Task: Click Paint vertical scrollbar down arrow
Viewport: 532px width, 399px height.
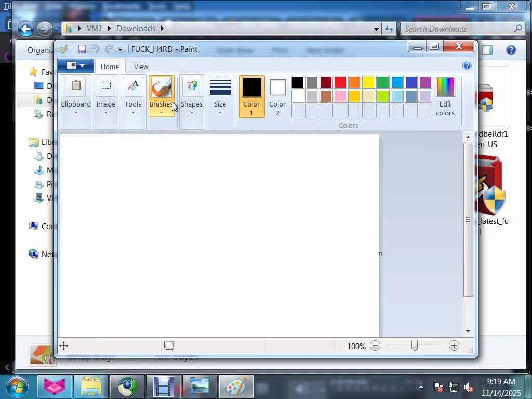Action: (x=468, y=331)
